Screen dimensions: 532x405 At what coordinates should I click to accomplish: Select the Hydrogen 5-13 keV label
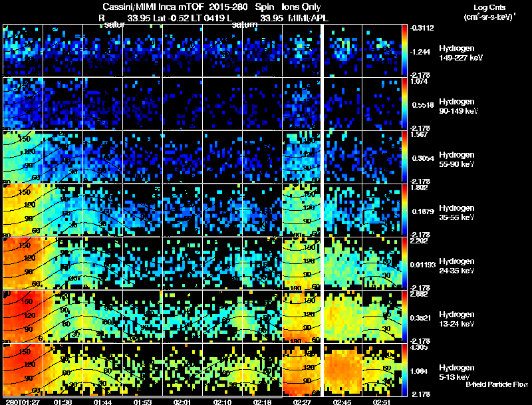457,372
